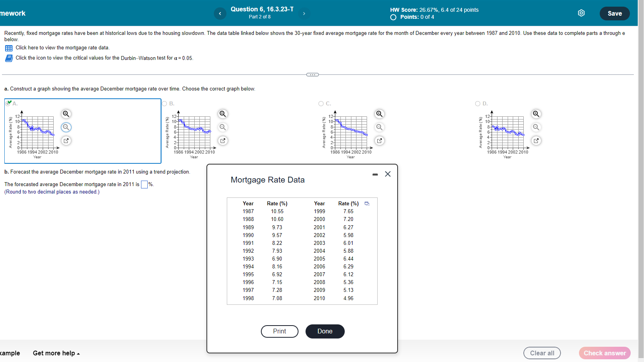Select answer choice B

tap(165, 103)
